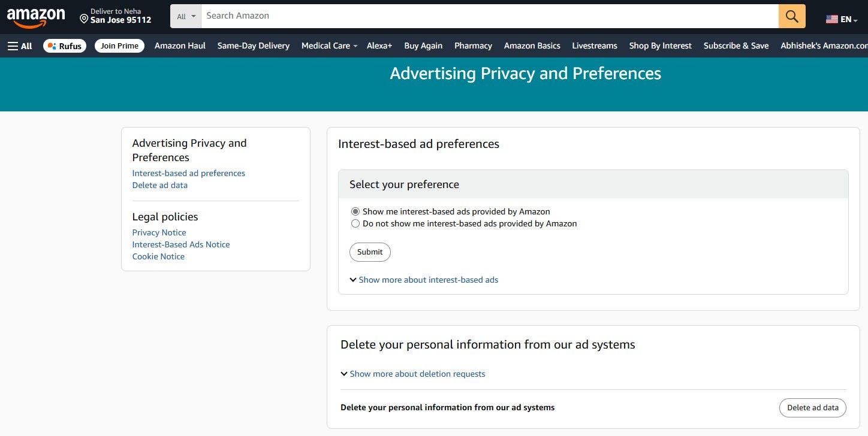Open Abhishek's Amazon.com nav item
This screenshot has width=868, height=436.
click(x=824, y=46)
